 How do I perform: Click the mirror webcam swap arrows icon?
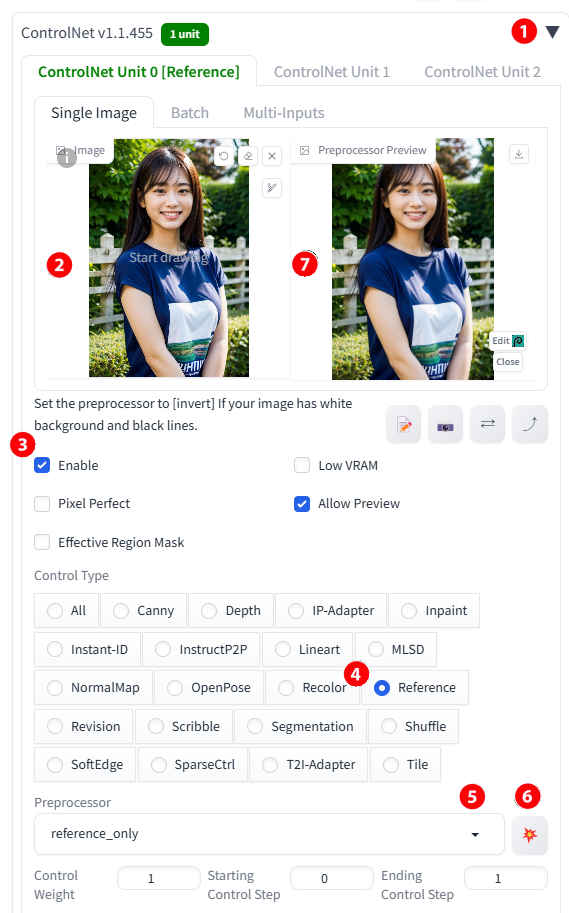(x=487, y=424)
